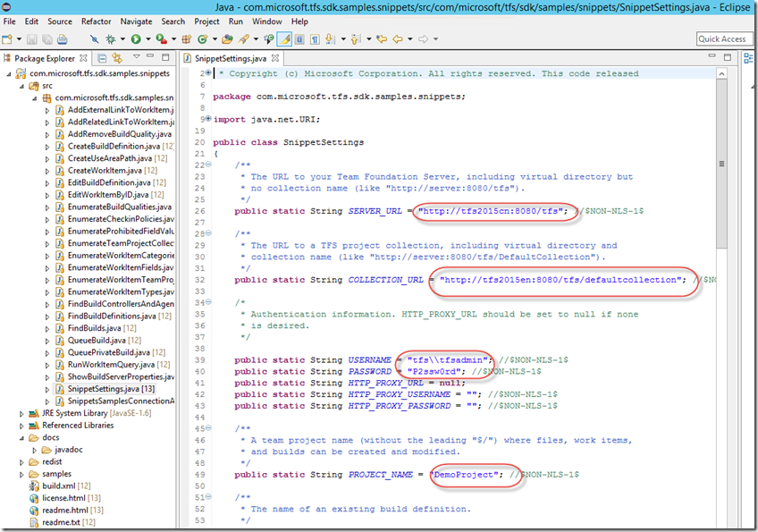Create a New Java Class icon
Viewport: 758px width, 532px height.
tap(202, 39)
